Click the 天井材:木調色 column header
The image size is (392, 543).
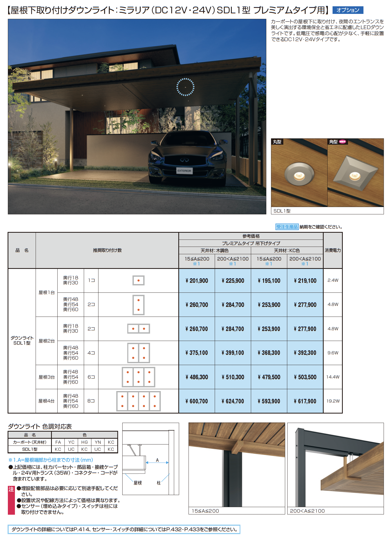pos(215,251)
